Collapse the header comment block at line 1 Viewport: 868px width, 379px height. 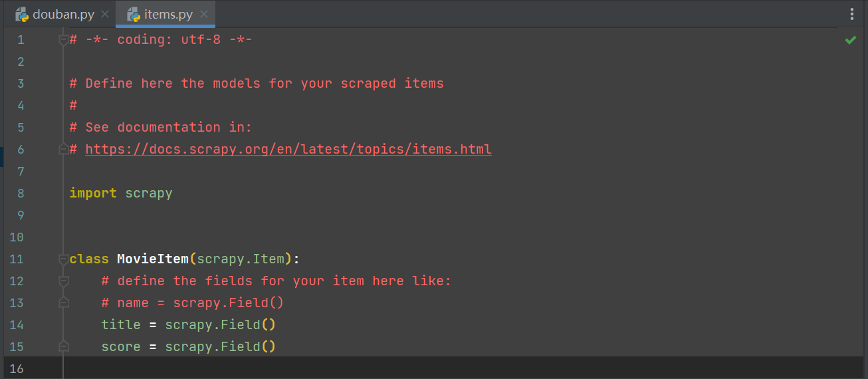click(x=64, y=40)
